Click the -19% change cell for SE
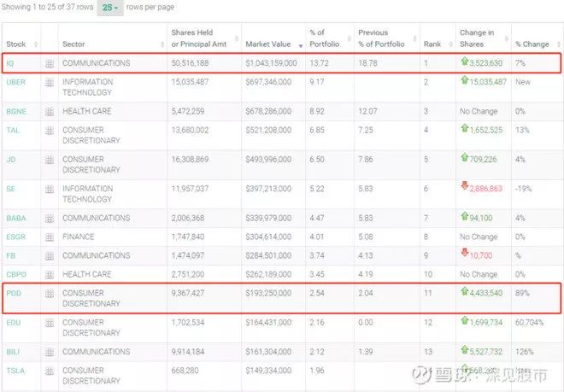Image resolution: width=564 pixels, height=392 pixels. tap(523, 189)
